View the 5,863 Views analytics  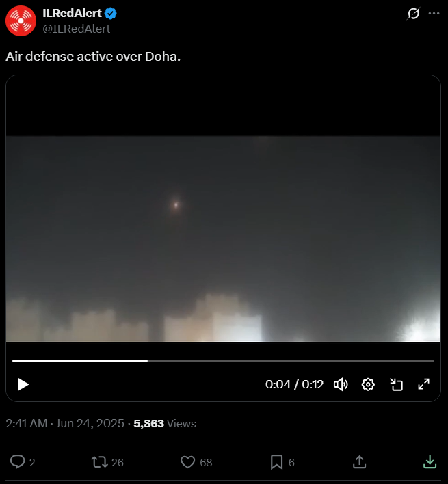click(x=165, y=424)
